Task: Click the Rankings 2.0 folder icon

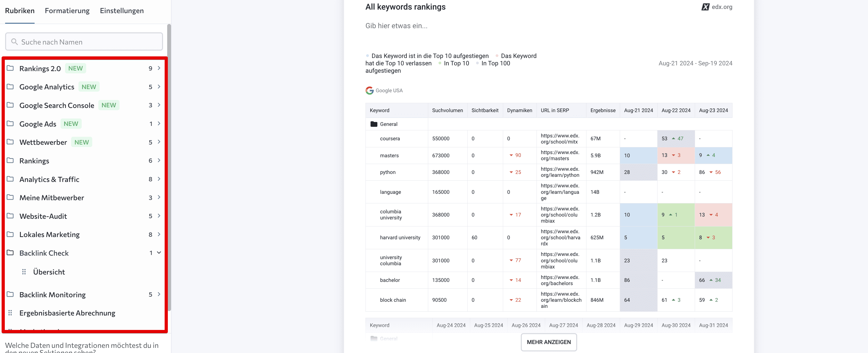Action: (x=11, y=68)
